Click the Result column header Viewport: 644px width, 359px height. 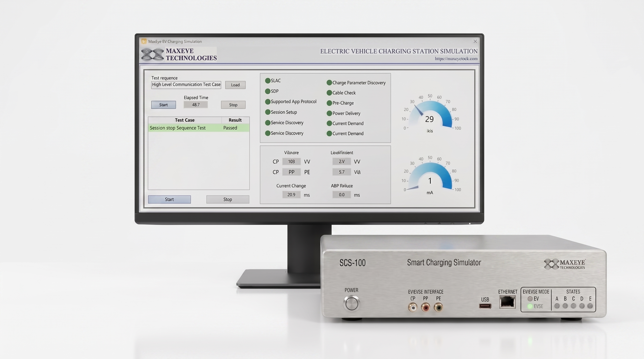[235, 120]
